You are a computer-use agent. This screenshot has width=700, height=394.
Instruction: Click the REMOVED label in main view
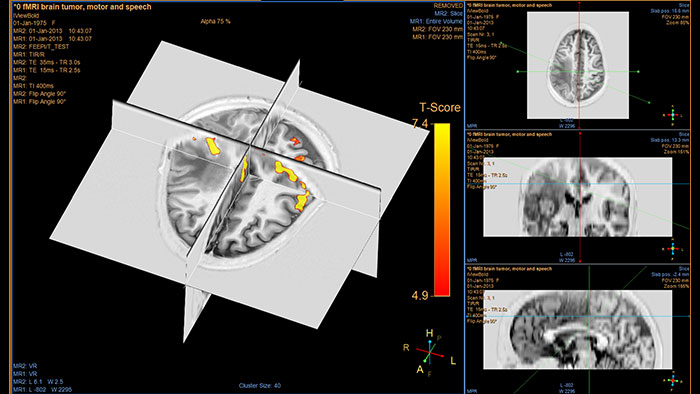tap(448, 6)
